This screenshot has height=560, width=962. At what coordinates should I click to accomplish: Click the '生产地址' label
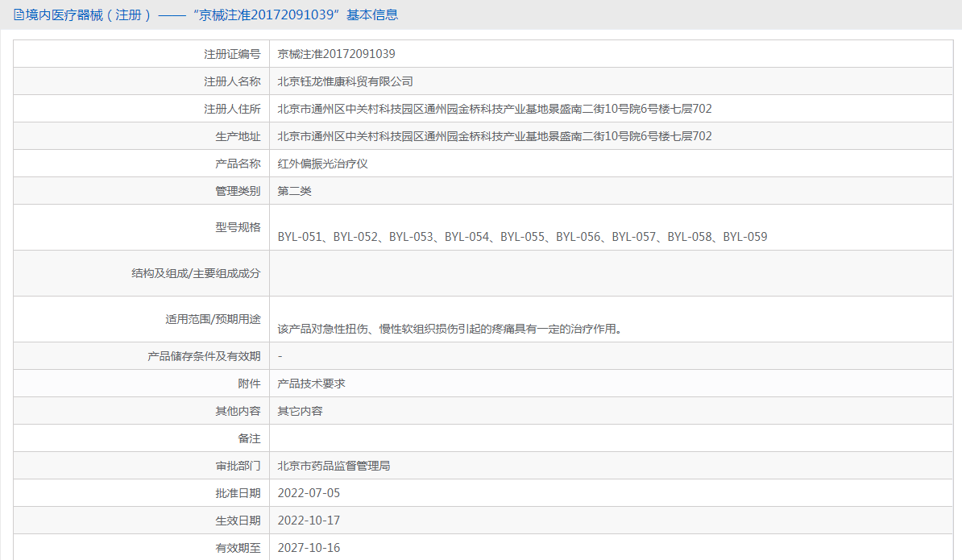tap(238, 136)
